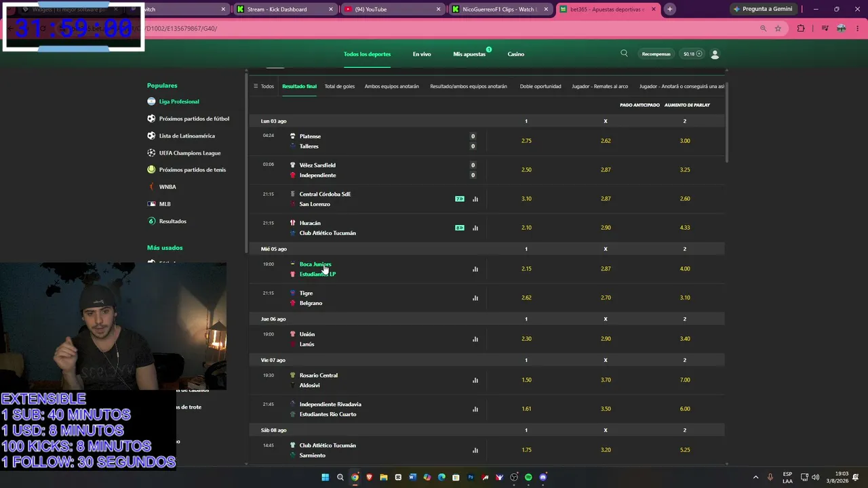
Task: Click the zoom magnifier icon in address bar
Action: pos(763,28)
